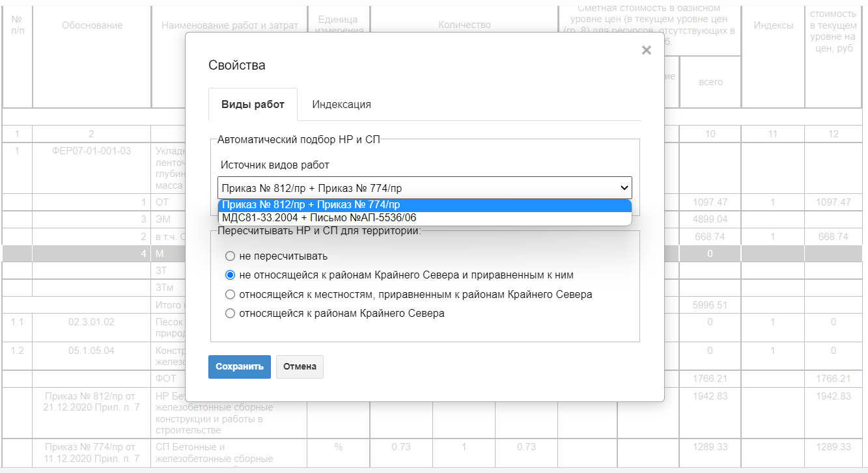
Task: Select the не пересчитывать radio button
Action: click(230, 256)
